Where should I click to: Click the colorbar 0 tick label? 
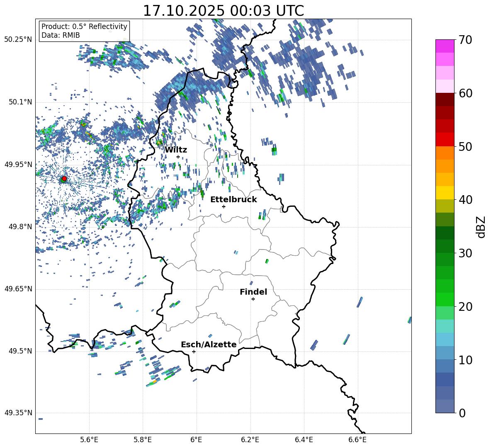[x=462, y=413]
